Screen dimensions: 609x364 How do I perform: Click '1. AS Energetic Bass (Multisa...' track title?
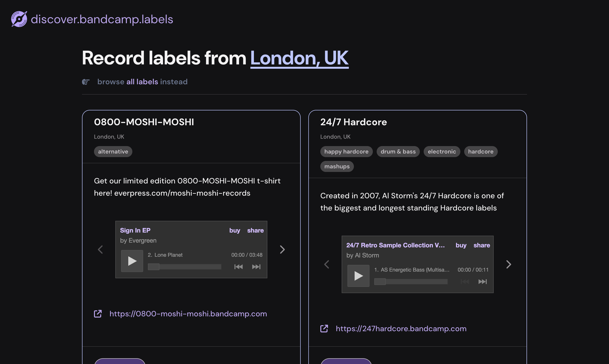click(412, 270)
